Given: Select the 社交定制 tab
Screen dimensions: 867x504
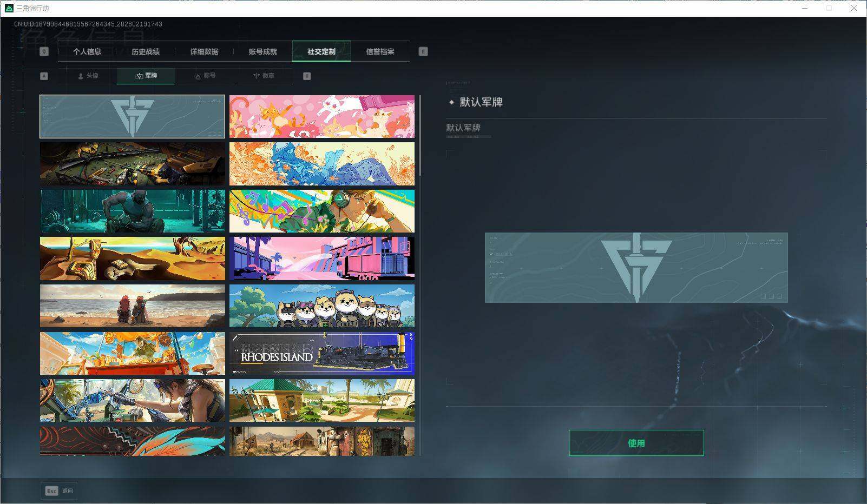Looking at the screenshot, I should click(x=321, y=52).
